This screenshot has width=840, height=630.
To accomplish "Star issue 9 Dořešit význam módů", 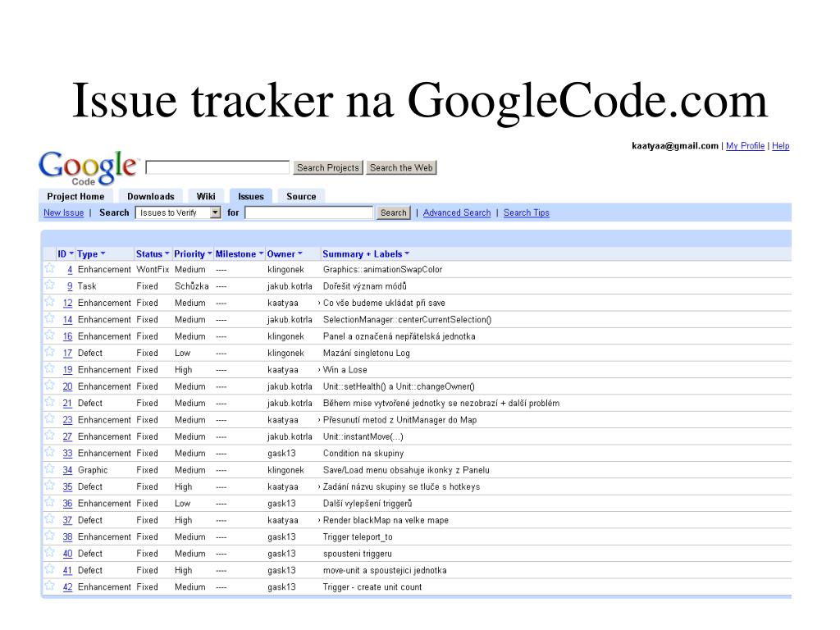I will (x=50, y=285).
